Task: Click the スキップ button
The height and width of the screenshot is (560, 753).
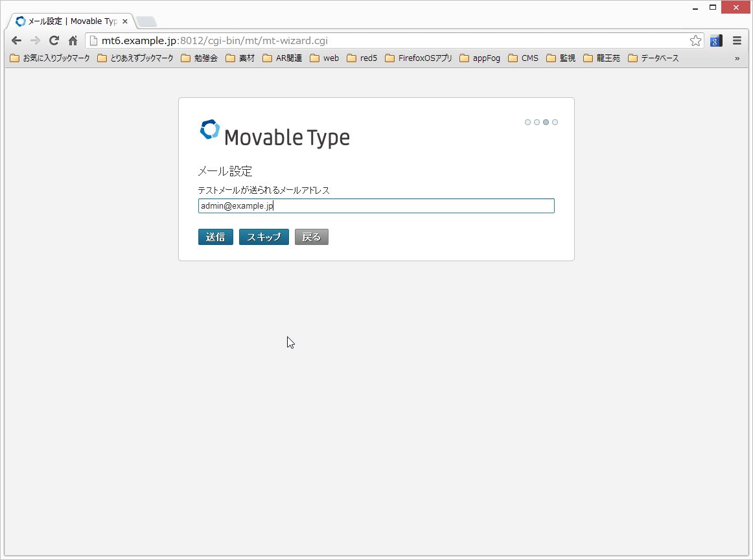Action: pos(264,237)
